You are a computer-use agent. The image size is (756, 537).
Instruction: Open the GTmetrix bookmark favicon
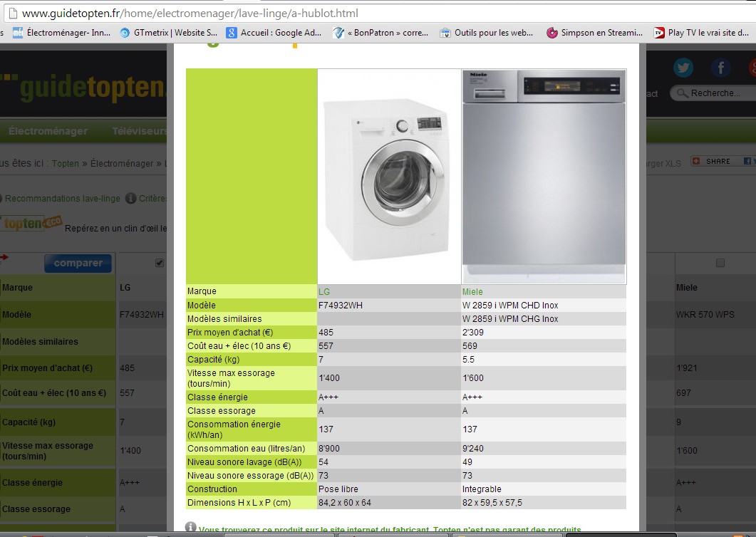[125, 33]
